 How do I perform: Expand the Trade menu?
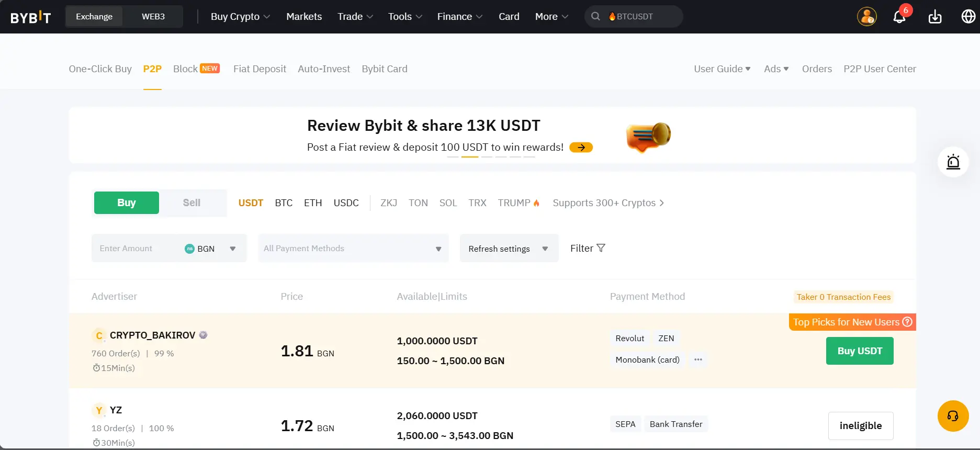tap(355, 17)
